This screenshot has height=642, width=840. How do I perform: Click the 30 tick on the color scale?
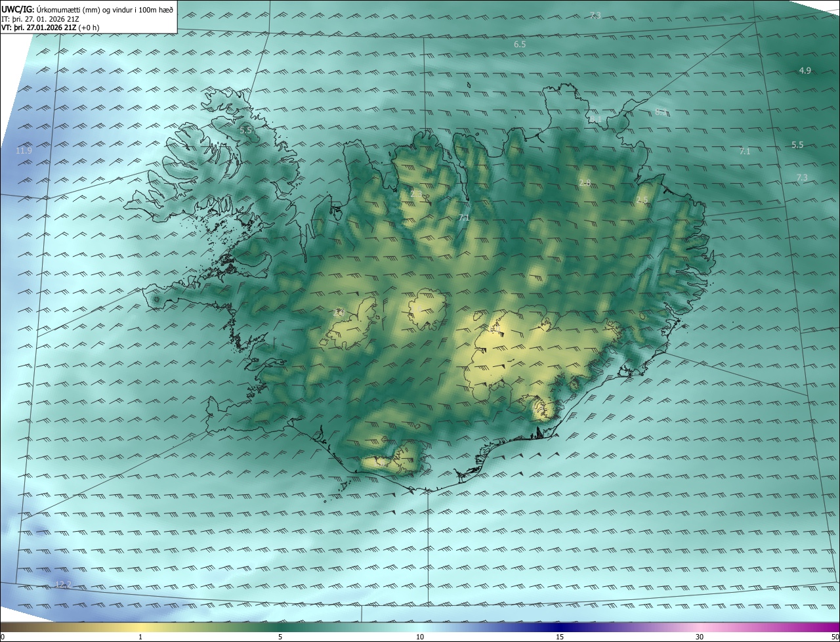click(x=700, y=637)
